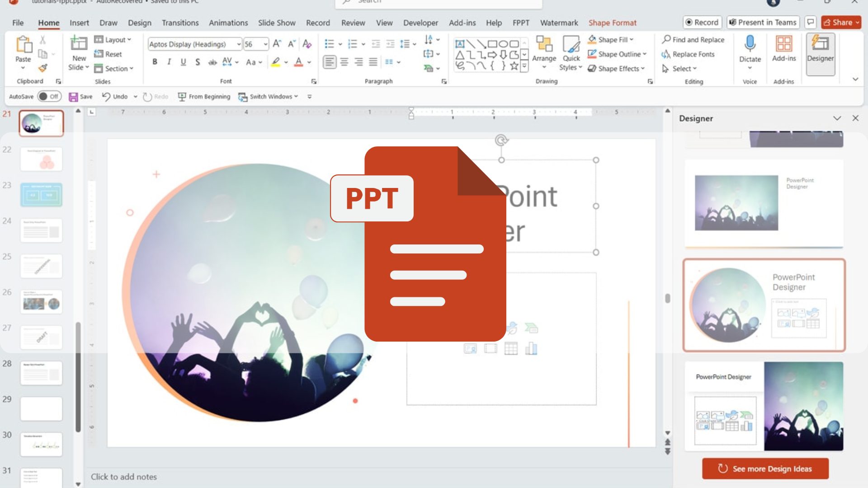
Task: Click the Clear All Formatting icon
Action: [307, 44]
